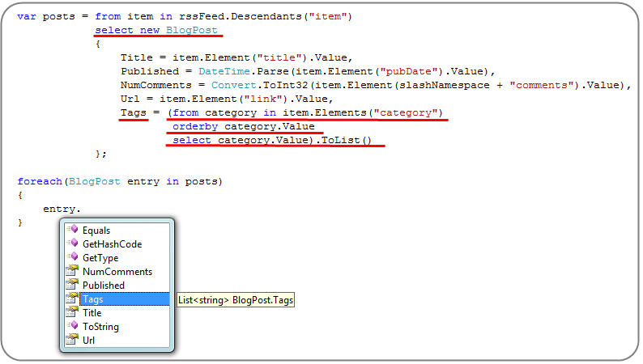The image size is (643, 364).
Task: Click the Equals method icon
Action: [73, 229]
